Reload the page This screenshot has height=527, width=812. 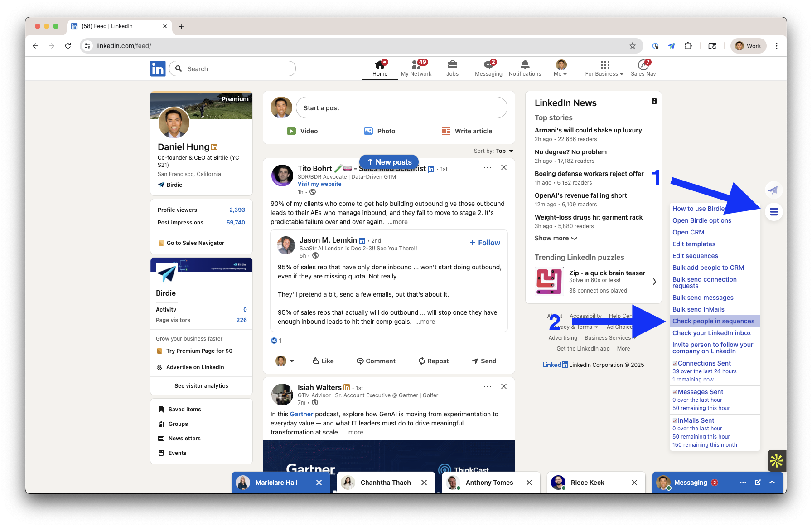68,46
